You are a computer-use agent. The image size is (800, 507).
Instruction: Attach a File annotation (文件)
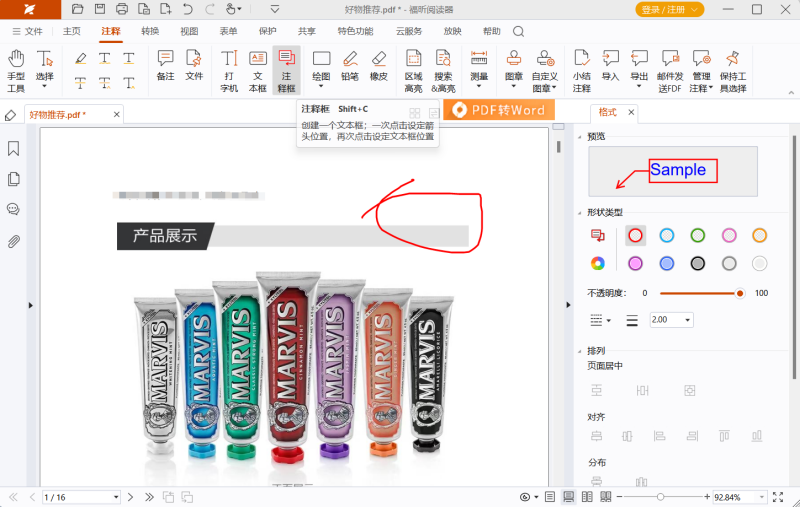194,65
